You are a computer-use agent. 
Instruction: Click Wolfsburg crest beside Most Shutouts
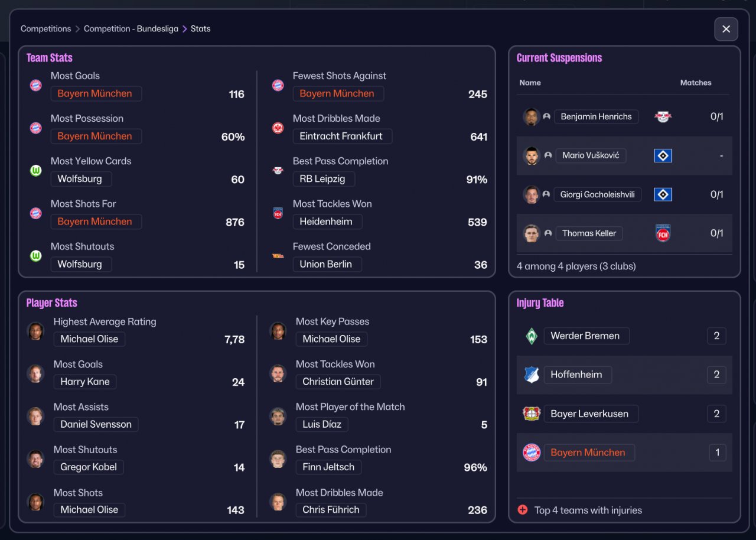pos(36,256)
